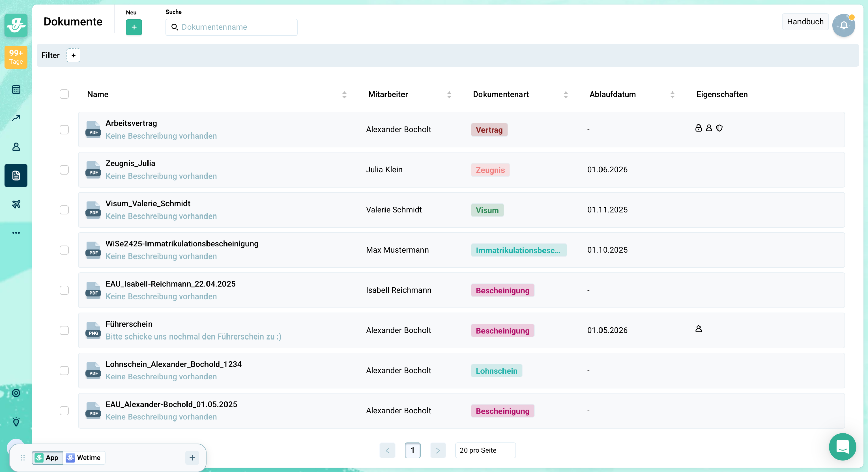Toggle the select-all header checkbox
This screenshot has width=868, height=472.
64,94
